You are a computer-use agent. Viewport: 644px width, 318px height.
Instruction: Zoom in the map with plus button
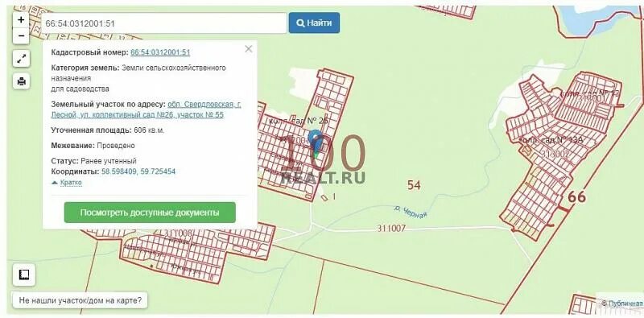(21, 19)
